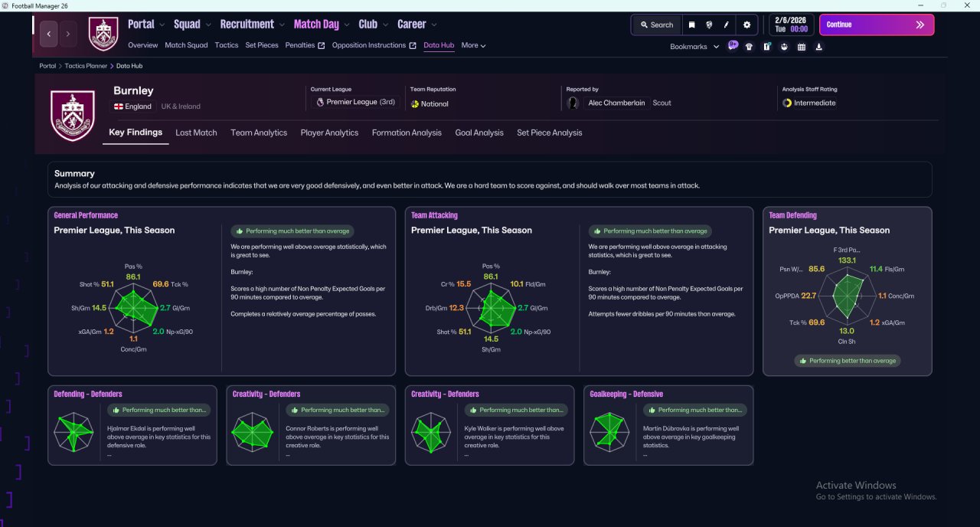
Task: Click the National reputation indicator icon
Action: tap(415, 103)
